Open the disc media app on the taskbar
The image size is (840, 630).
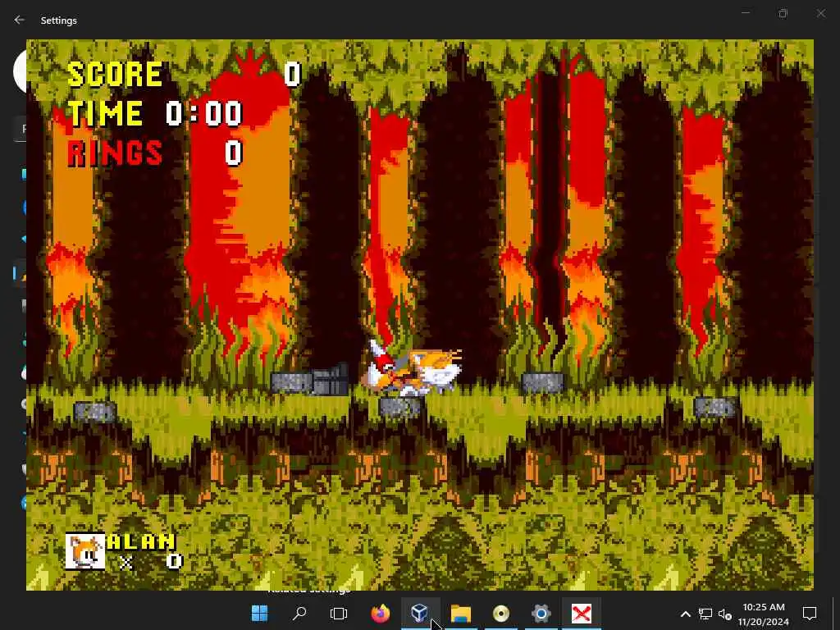coord(501,614)
